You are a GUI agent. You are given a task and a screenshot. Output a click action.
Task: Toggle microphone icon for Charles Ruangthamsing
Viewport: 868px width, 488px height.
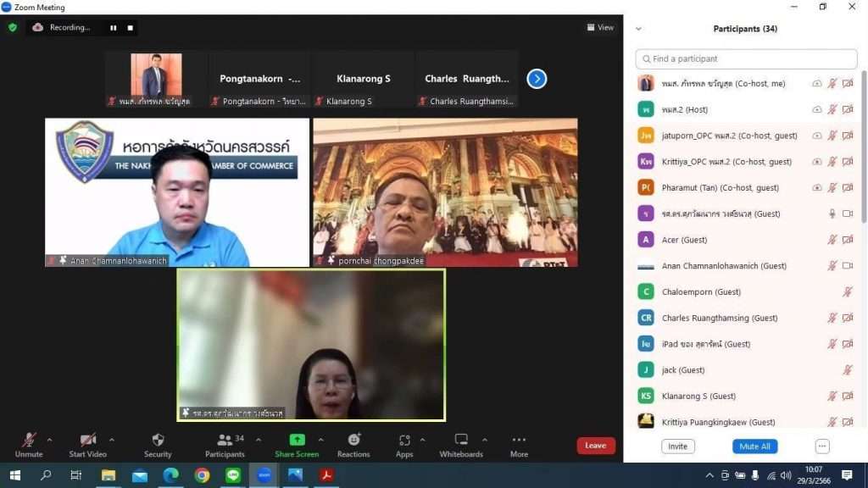coord(832,318)
